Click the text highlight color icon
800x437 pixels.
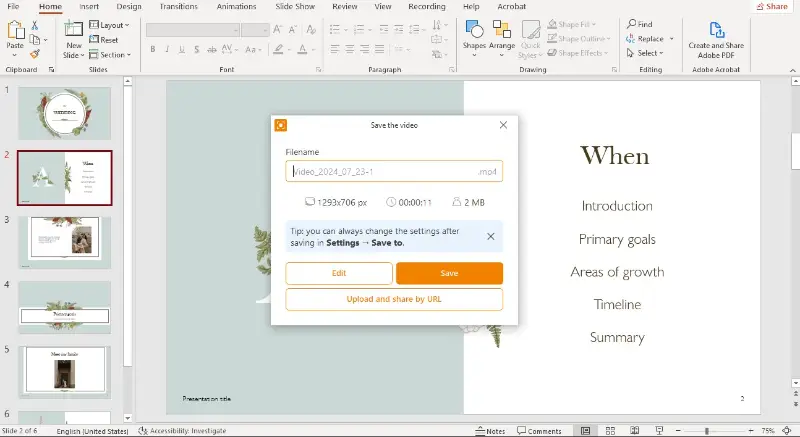[278, 49]
